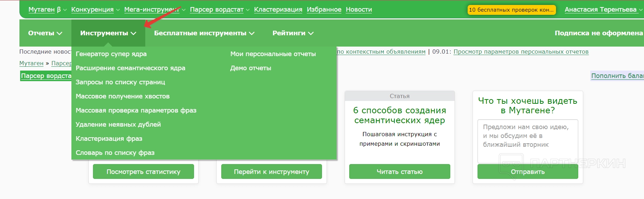Viewport: 644px width, 199px height.
Task: Open the Просмотр параметров персональных отчетов news link
Action: tap(521, 52)
